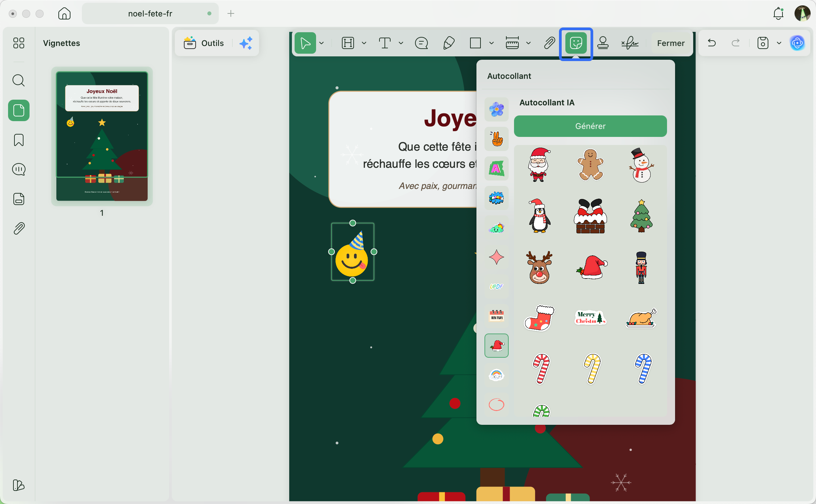Switch to the noel-fete-fr tab
This screenshot has width=816, height=504.
click(150, 13)
